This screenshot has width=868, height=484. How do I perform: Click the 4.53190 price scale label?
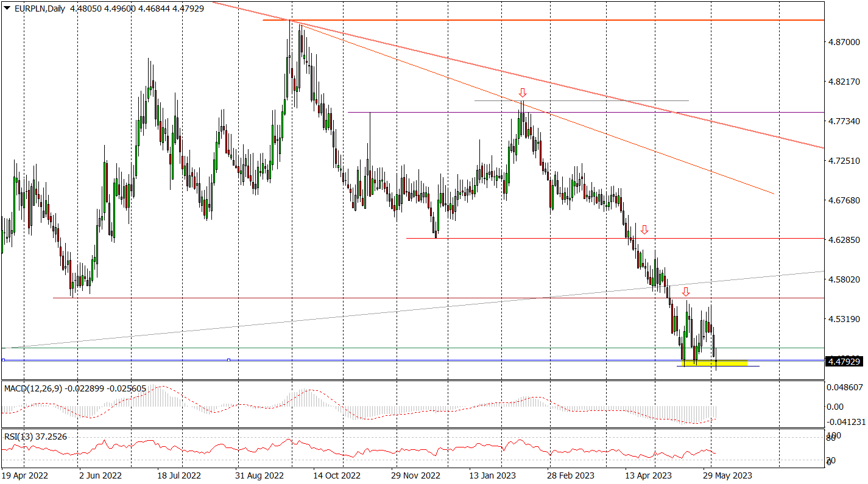point(844,319)
